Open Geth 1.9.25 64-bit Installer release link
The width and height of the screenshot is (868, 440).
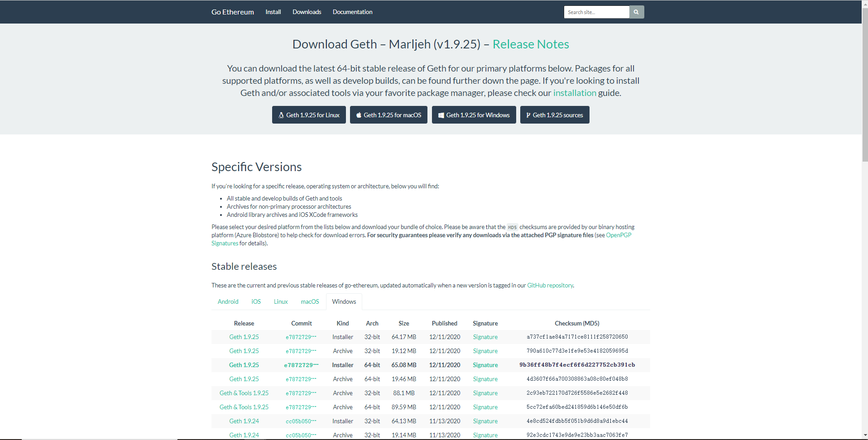[244, 365]
